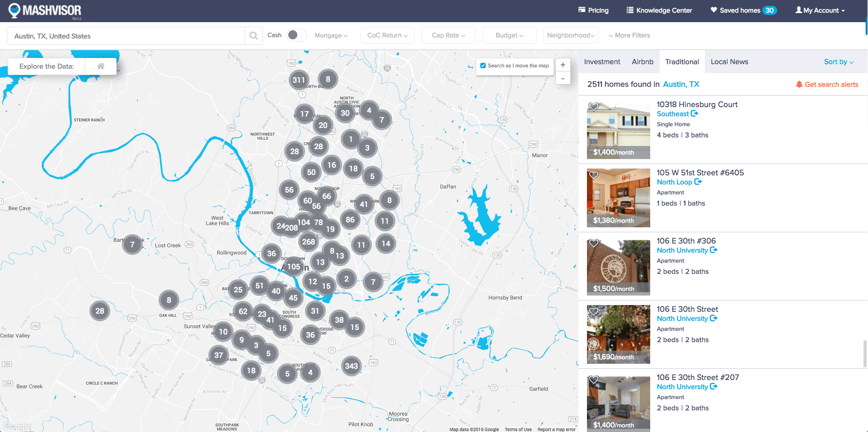Open the CoC Return dropdown
The width and height of the screenshot is (868, 432).
click(387, 35)
